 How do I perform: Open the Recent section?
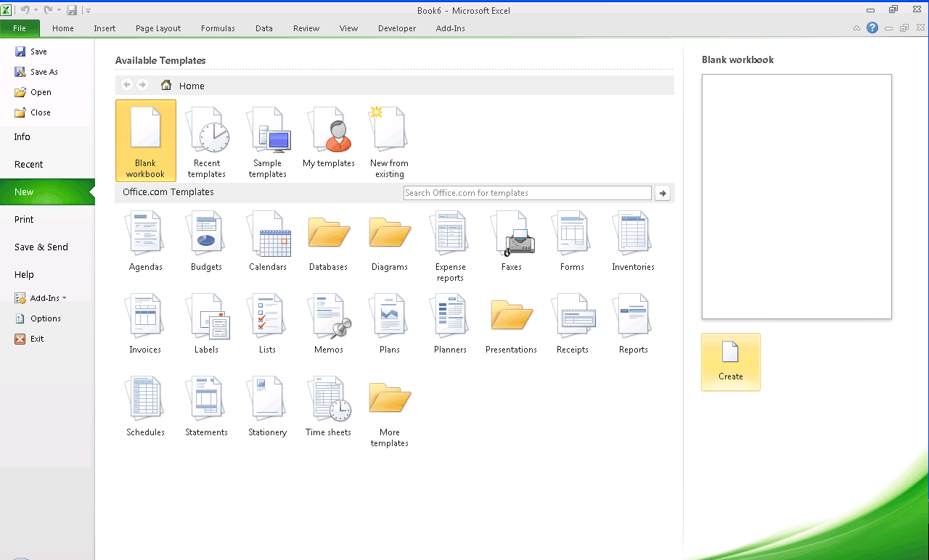click(47, 164)
